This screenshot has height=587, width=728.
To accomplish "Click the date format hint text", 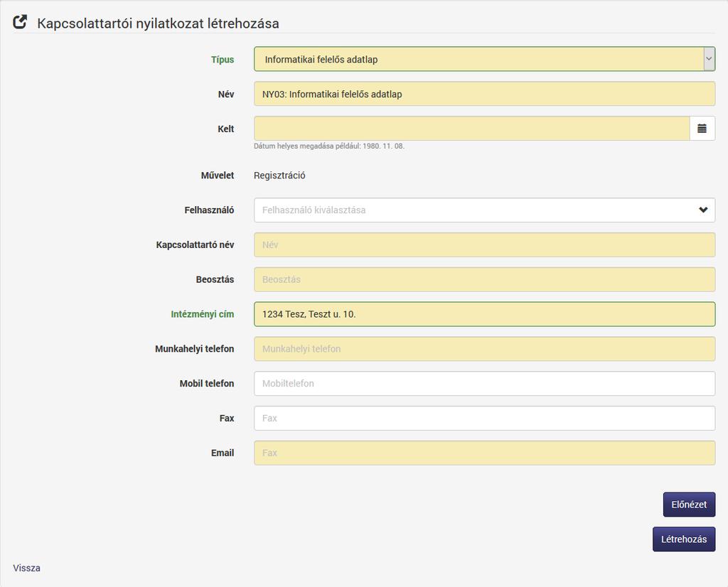I will [328, 146].
